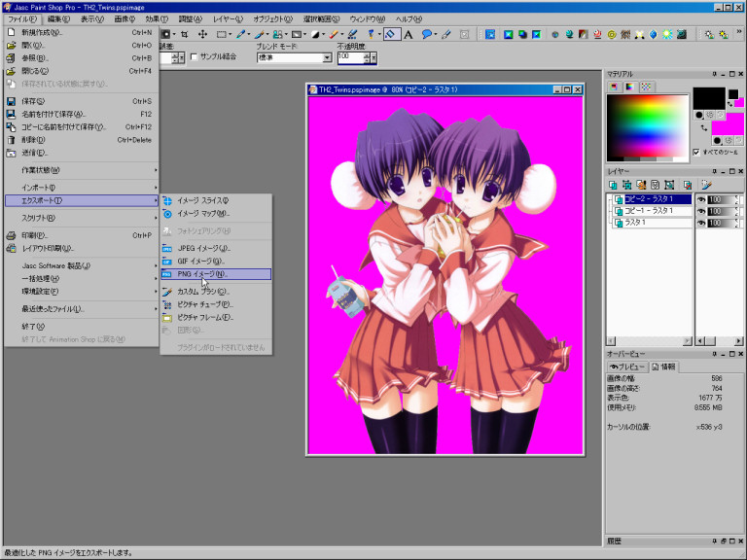The image size is (747, 560).
Task: Click ピクチャ フレーム export entry
Action: click(216, 317)
